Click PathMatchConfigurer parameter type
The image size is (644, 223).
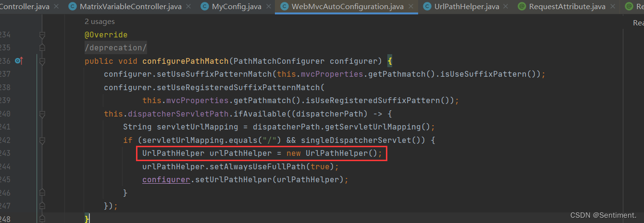click(x=278, y=61)
